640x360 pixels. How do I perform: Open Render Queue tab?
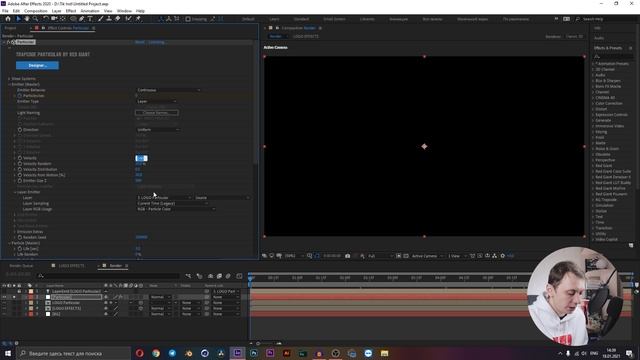click(x=21, y=266)
